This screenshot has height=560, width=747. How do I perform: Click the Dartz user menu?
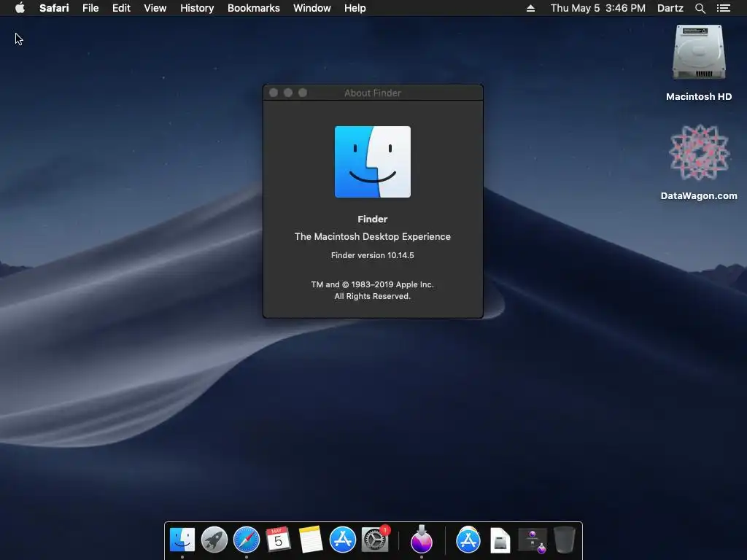670,8
